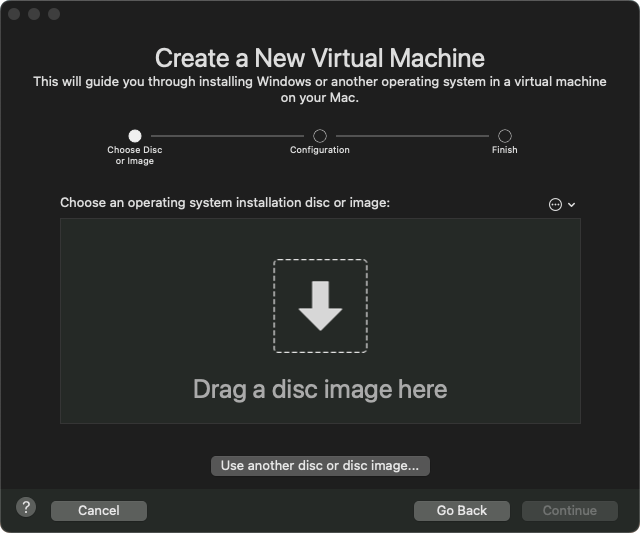Screen dimensions: 640x533
Task: Select the Choose Disc or Image step circle
Action: click(135, 135)
